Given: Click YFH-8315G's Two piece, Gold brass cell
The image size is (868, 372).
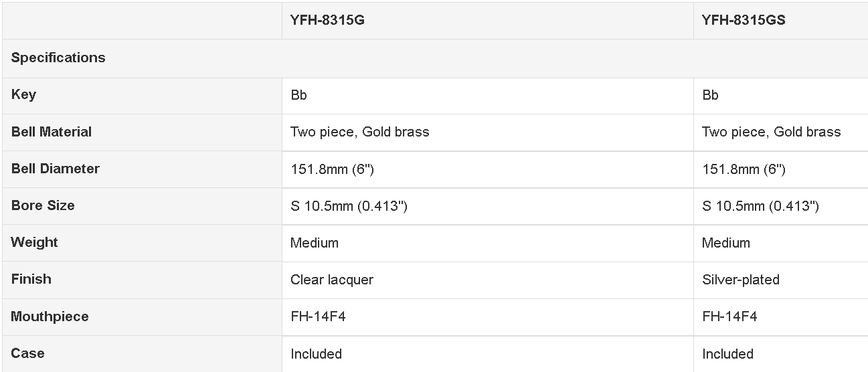Looking at the screenshot, I should tap(360, 132).
